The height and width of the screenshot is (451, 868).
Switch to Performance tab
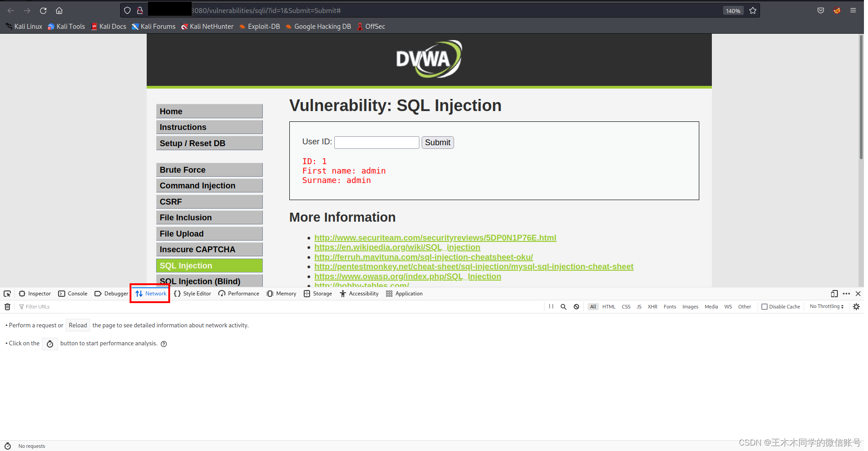pyautogui.click(x=239, y=294)
